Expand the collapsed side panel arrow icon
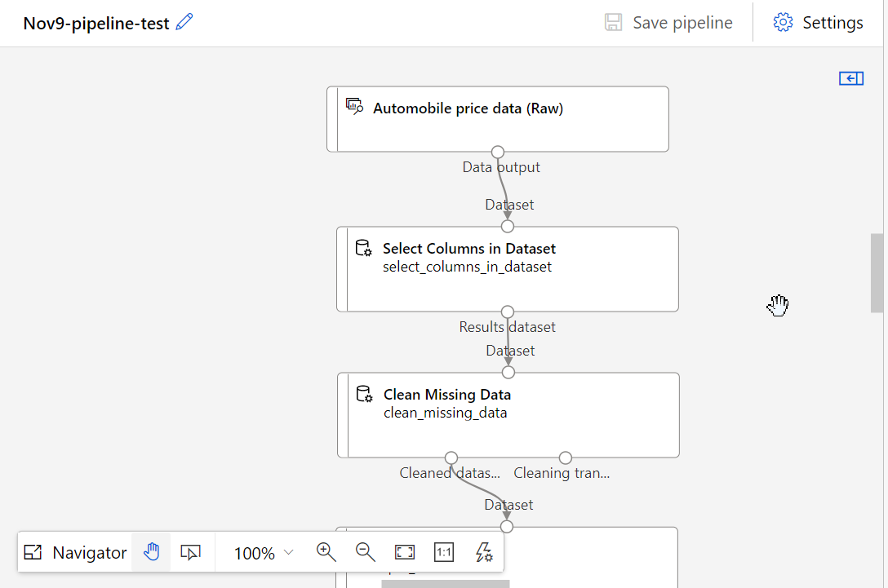Viewport: 888px width, 588px height. point(850,78)
